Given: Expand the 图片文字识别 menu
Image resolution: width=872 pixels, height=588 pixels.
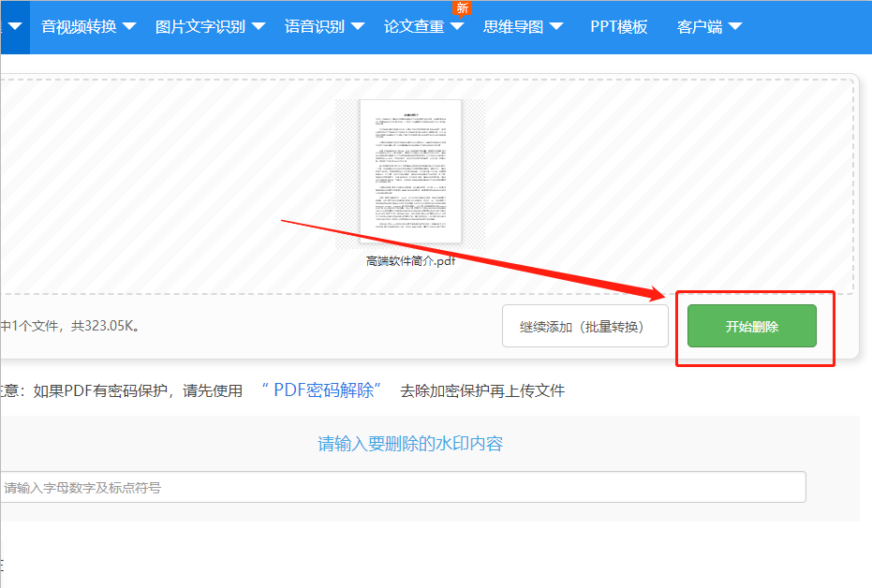Looking at the screenshot, I should click(x=210, y=26).
